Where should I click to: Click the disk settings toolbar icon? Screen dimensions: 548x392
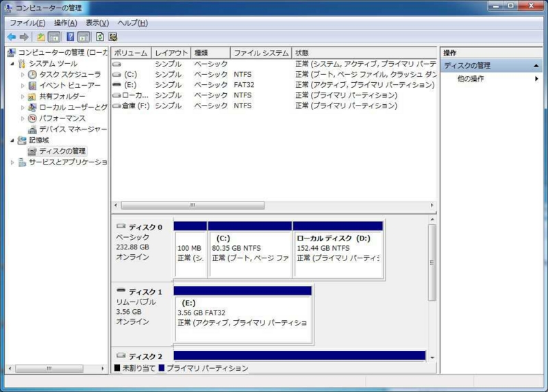(x=112, y=37)
